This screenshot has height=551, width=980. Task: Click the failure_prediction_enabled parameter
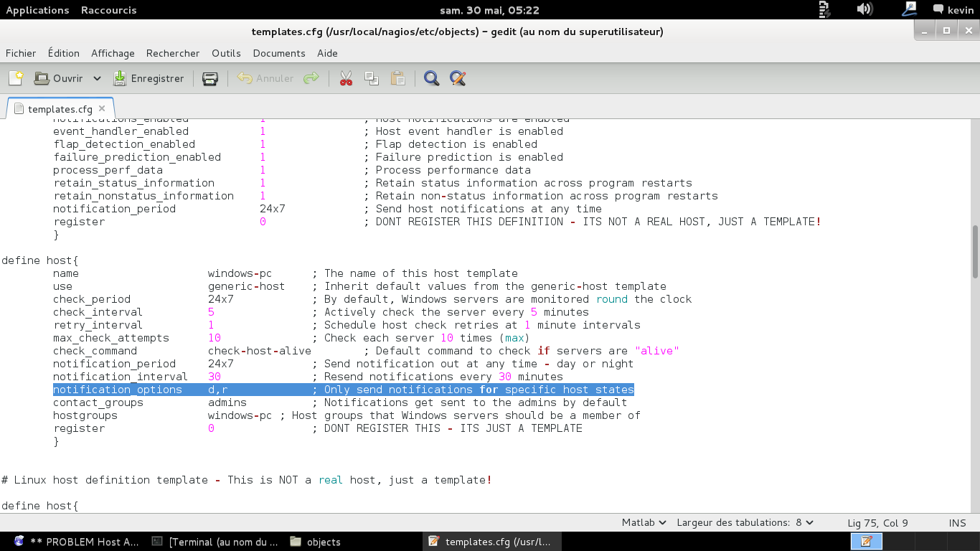pyautogui.click(x=137, y=157)
